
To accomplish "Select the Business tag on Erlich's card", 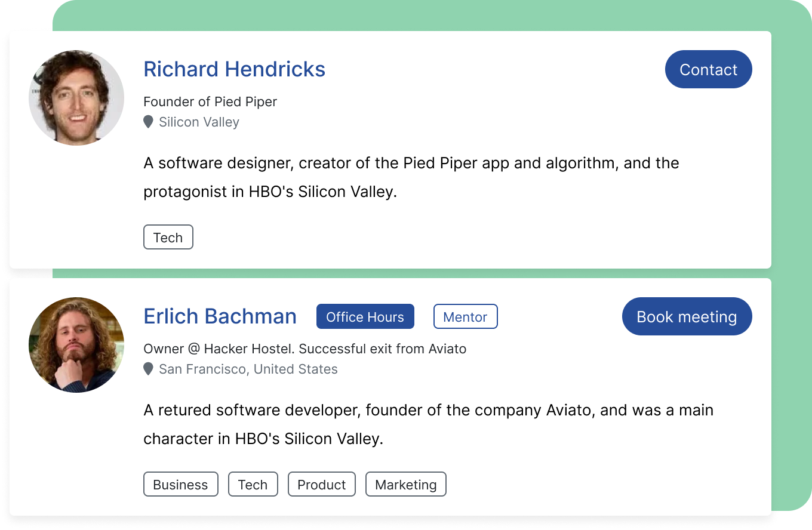I will pos(180,484).
